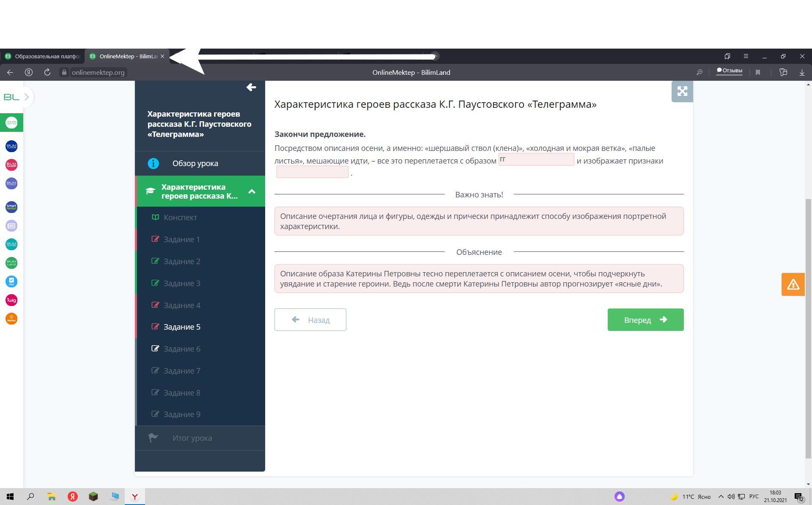Collapse sidebar with the left arrow icon
This screenshot has width=812, height=505.
point(251,87)
